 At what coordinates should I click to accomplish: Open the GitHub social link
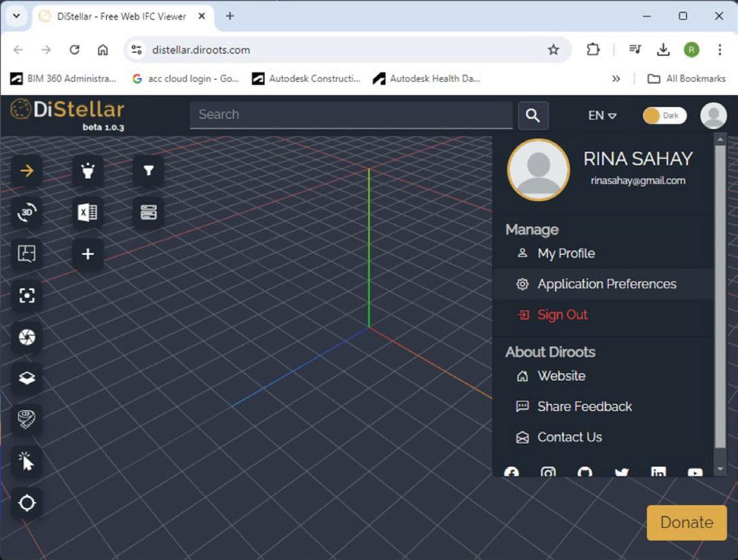click(x=585, y=471)
